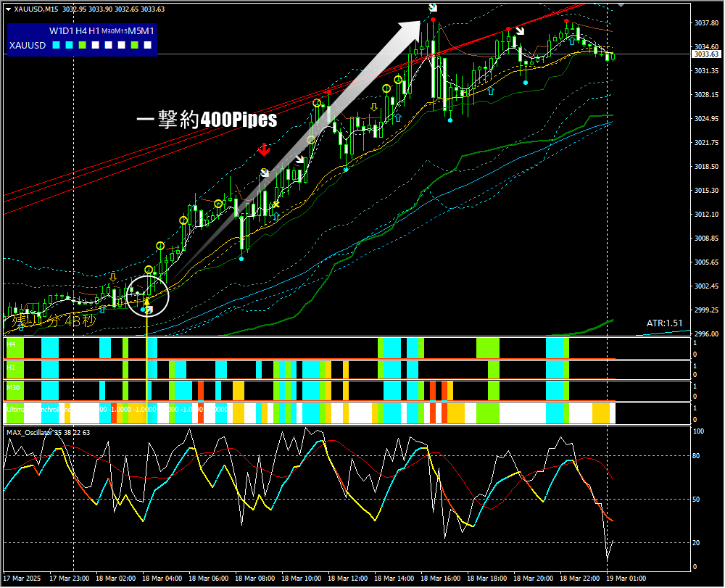Select the M15 label in the timeframe panel
This screenshot has width=725, height=588.
point(121,31)
